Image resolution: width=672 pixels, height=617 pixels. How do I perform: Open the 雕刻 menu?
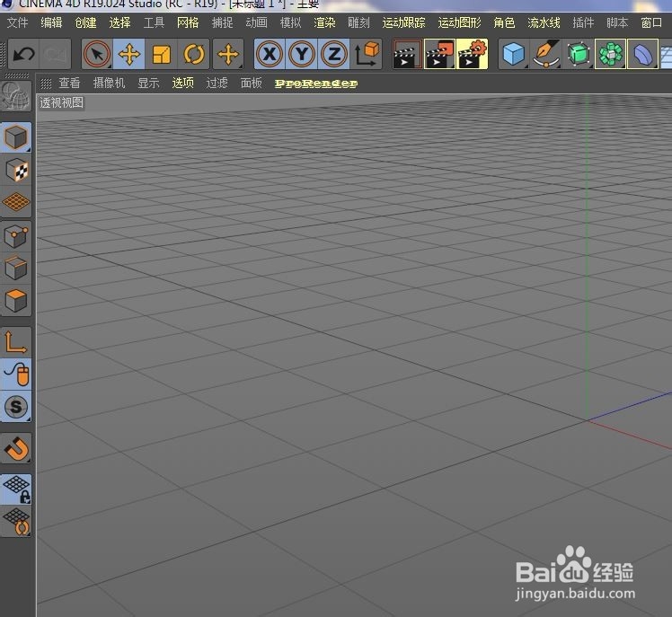(x=358, y=22)
